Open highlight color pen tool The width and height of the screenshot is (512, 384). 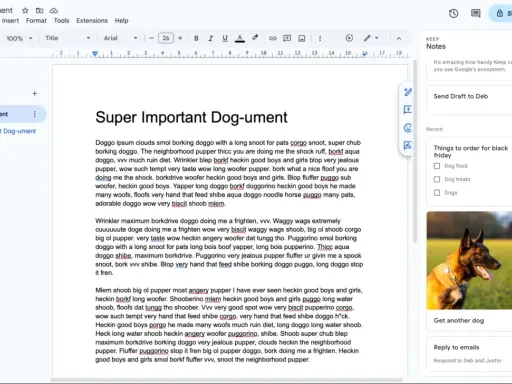click(255, 38)
